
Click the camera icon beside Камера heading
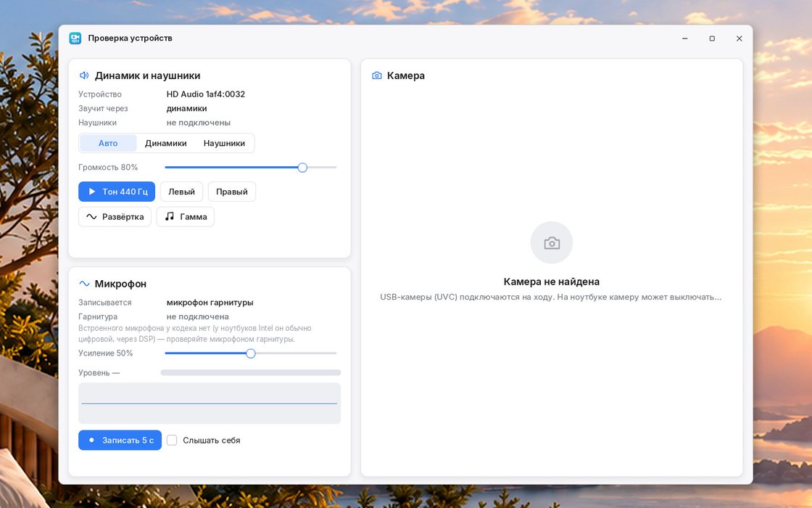[377, 75]
